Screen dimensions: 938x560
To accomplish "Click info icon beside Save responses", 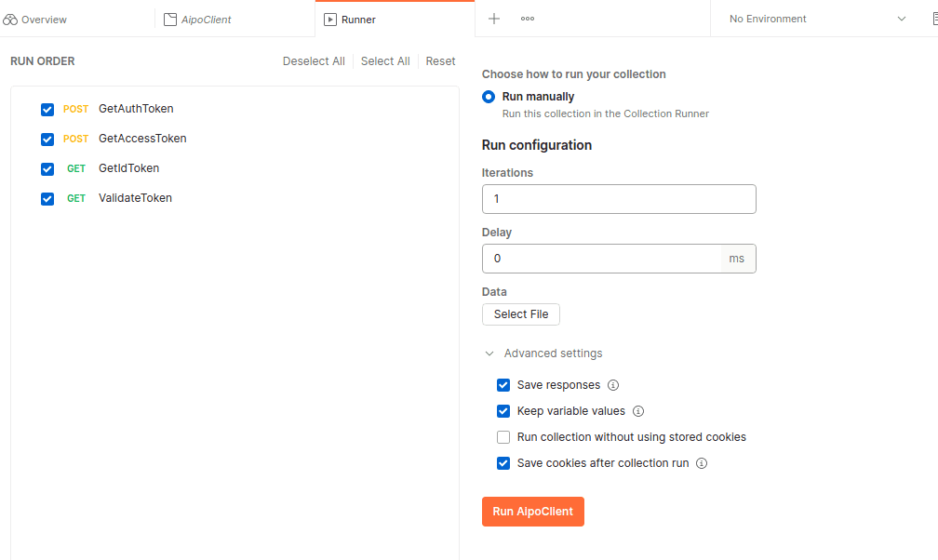I will point(613,385).
